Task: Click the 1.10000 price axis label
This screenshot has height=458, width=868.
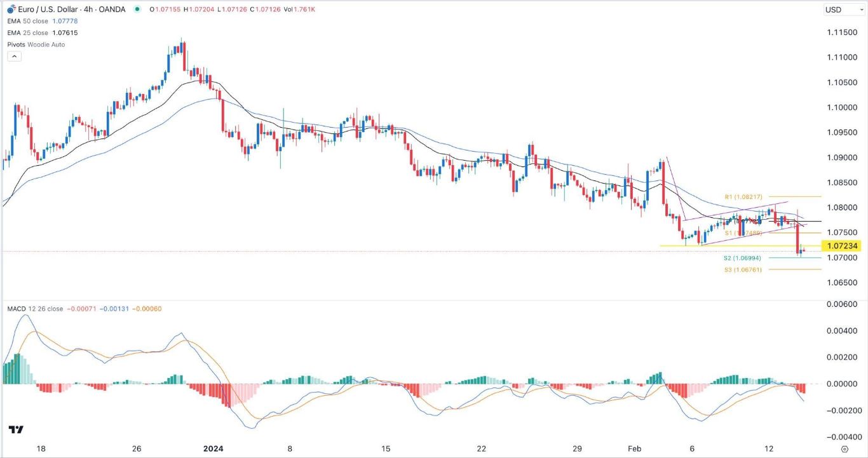Action: (842, 107)
